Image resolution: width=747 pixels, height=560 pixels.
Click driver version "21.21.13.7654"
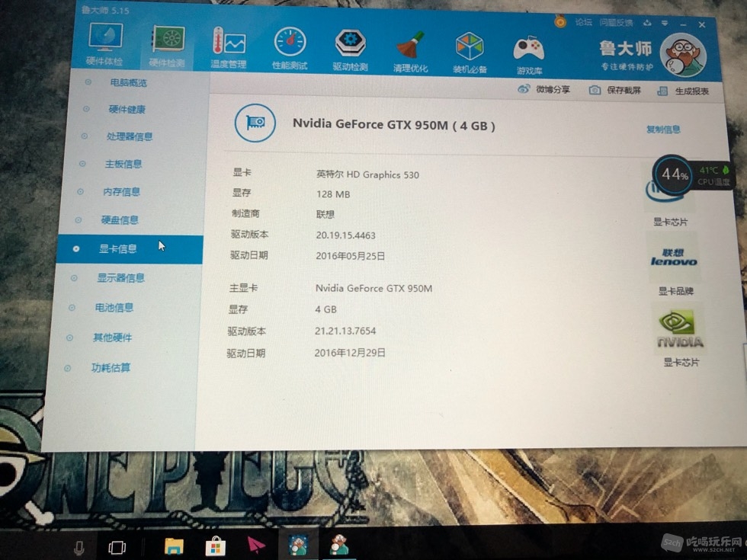pos(345,331)
